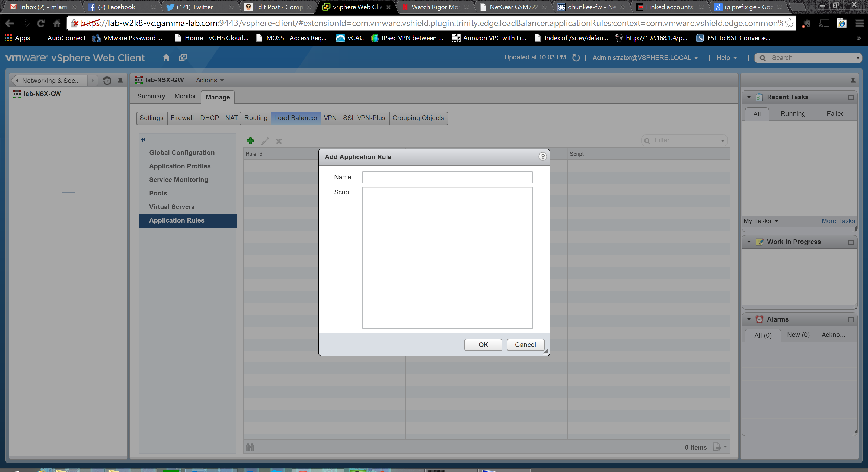Switch to the Firewall tab
Screen dimensions: 868x472
(182, 118)
